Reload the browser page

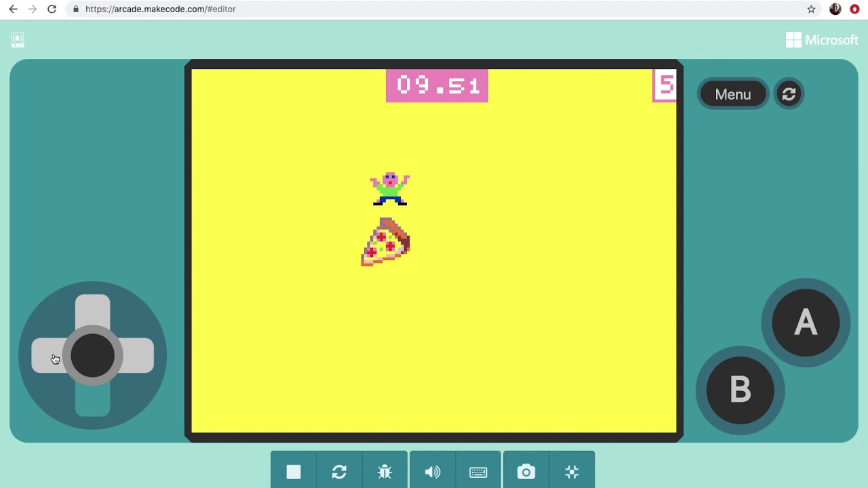pos(52,9)
